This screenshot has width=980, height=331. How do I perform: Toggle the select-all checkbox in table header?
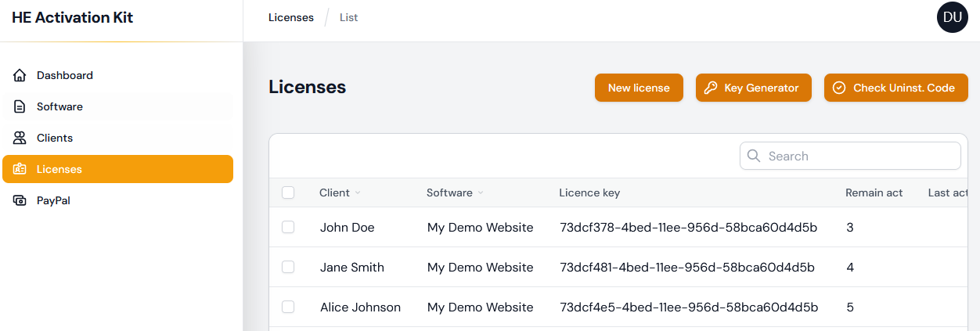pyautogui.click(x=288, y=192)
